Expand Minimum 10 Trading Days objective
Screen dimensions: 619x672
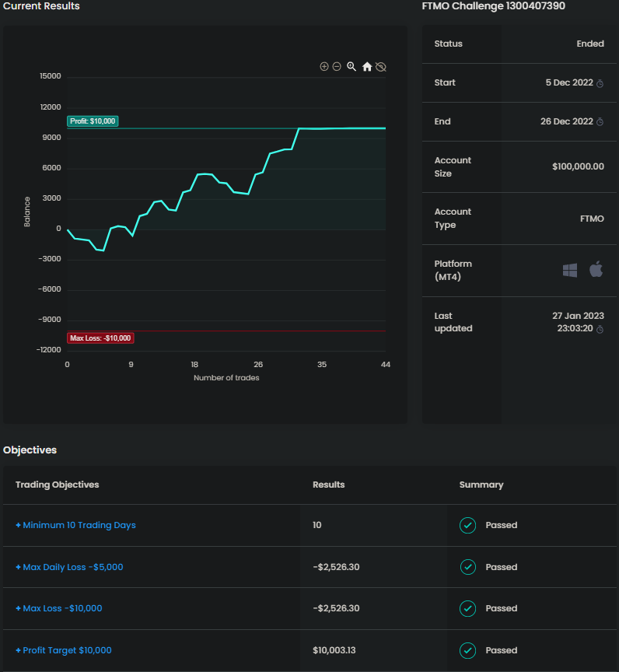[76, 525]
